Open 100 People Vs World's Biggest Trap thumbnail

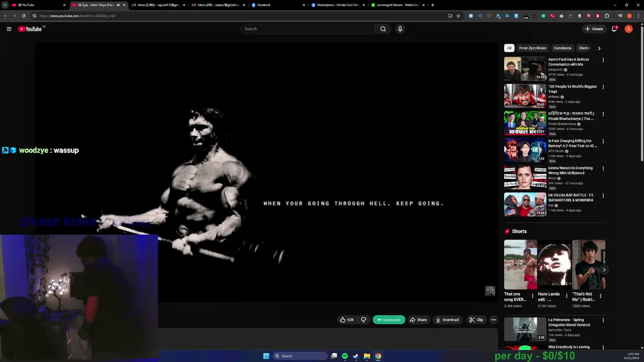525,96
